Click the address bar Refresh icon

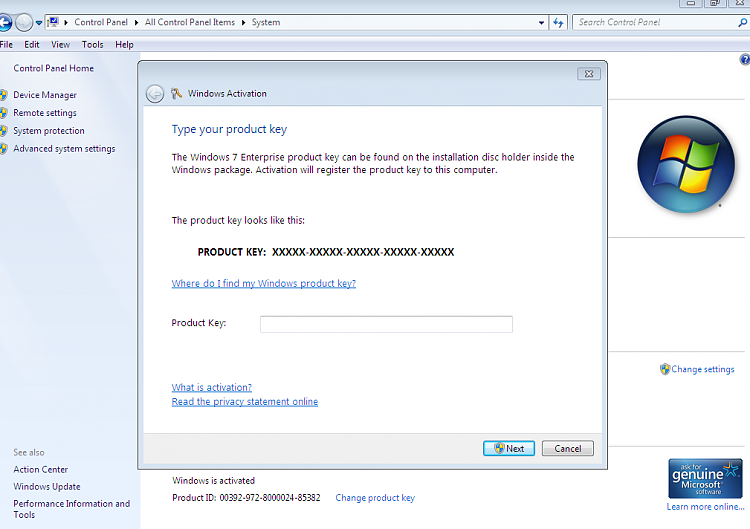click(x=558, y=22)
